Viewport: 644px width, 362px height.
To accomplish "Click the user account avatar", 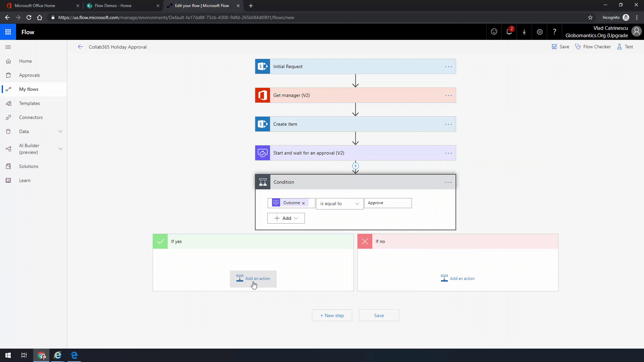I will (636, 32).
